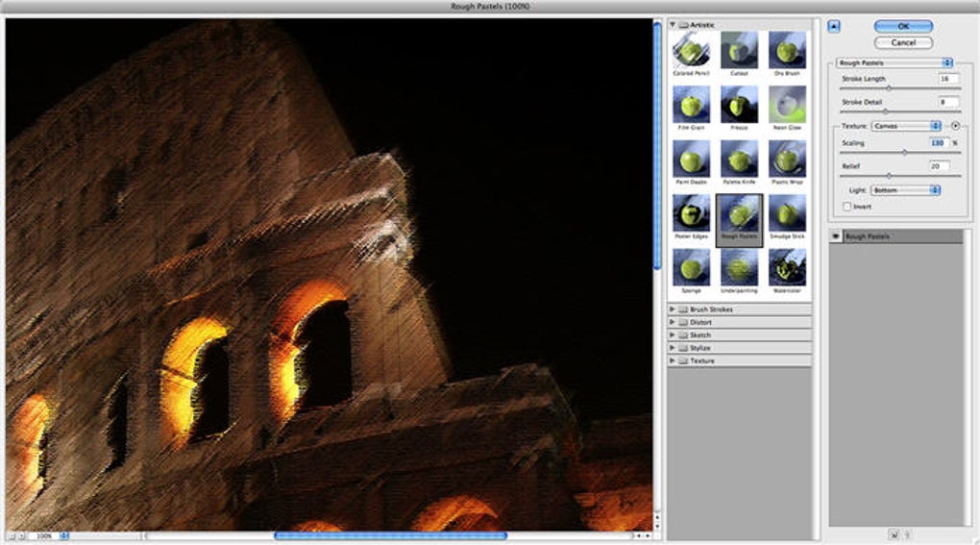Click the Relief value field

pyautogui.click(x=940, y=166)
